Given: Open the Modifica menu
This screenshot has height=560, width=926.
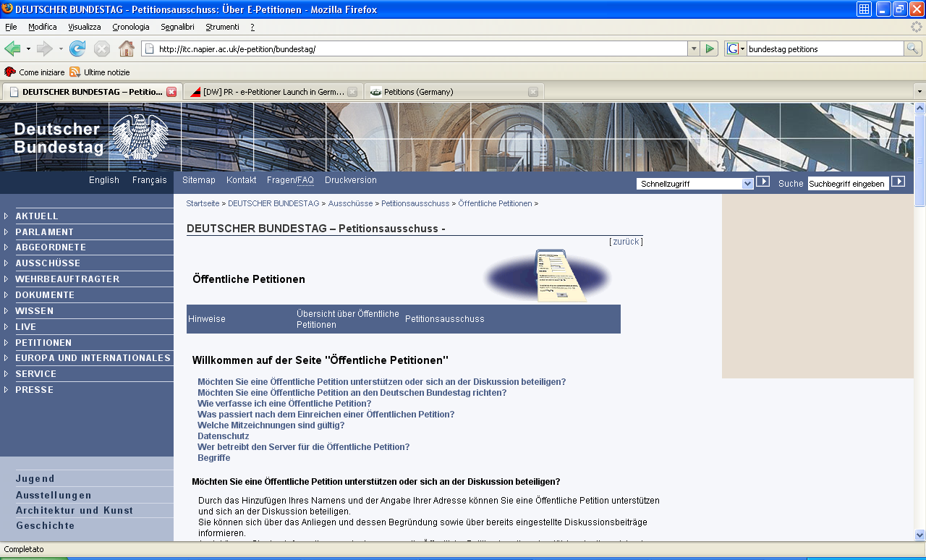Looking at the screenshot, I should (43, 27).
